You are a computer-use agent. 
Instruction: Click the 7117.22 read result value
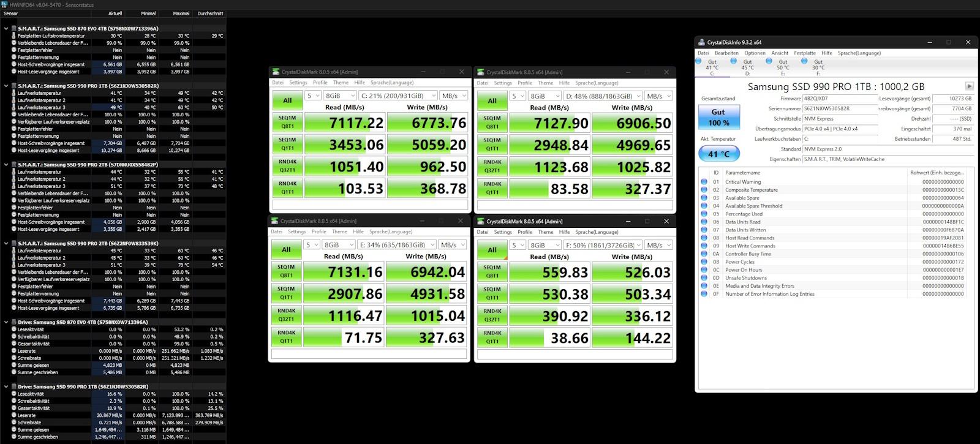point(345,122)
